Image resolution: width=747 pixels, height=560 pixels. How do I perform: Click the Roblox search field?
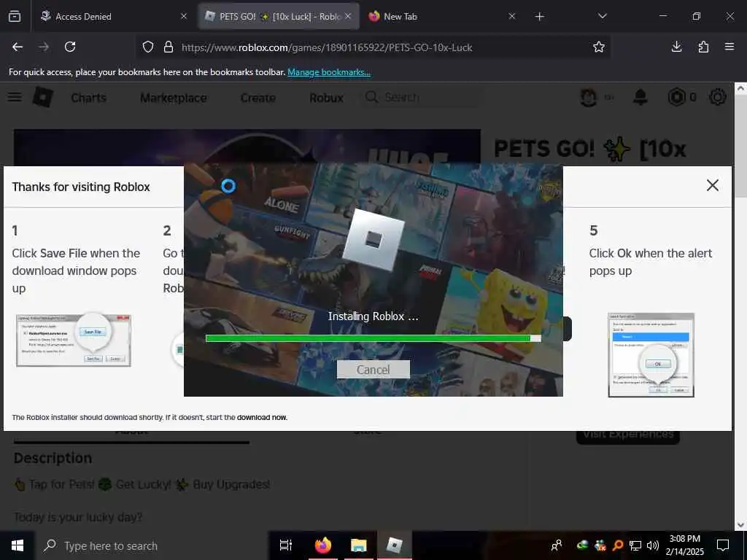(419, 97)
